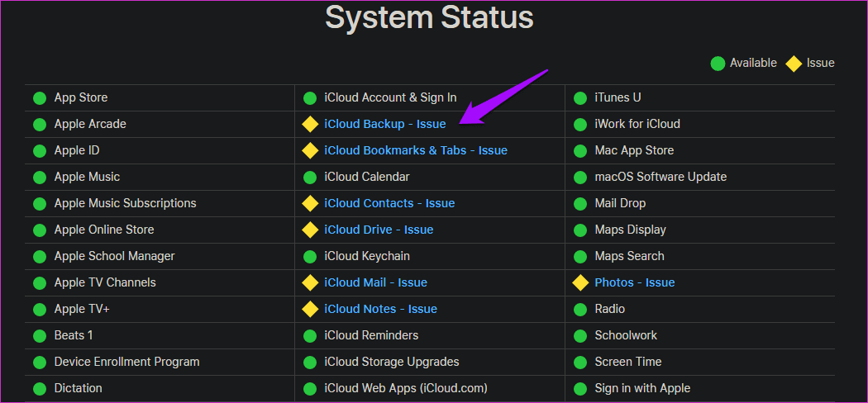The image size is (868, 403).
Task: Select Device Enrollment Program text
Action: pyautogui.click(x=126, y=362)
